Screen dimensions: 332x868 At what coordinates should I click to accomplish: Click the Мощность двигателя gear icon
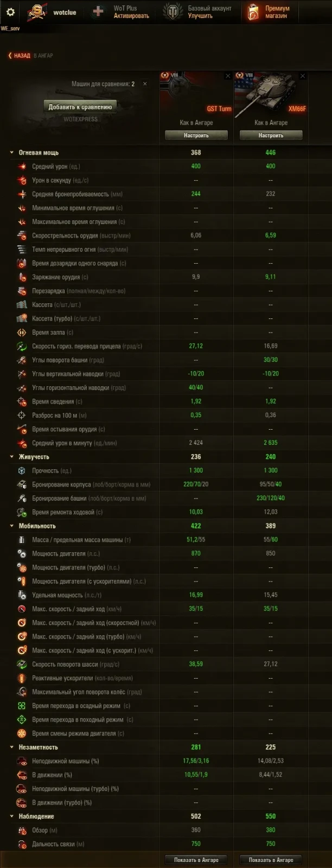(x=22, y=554)
